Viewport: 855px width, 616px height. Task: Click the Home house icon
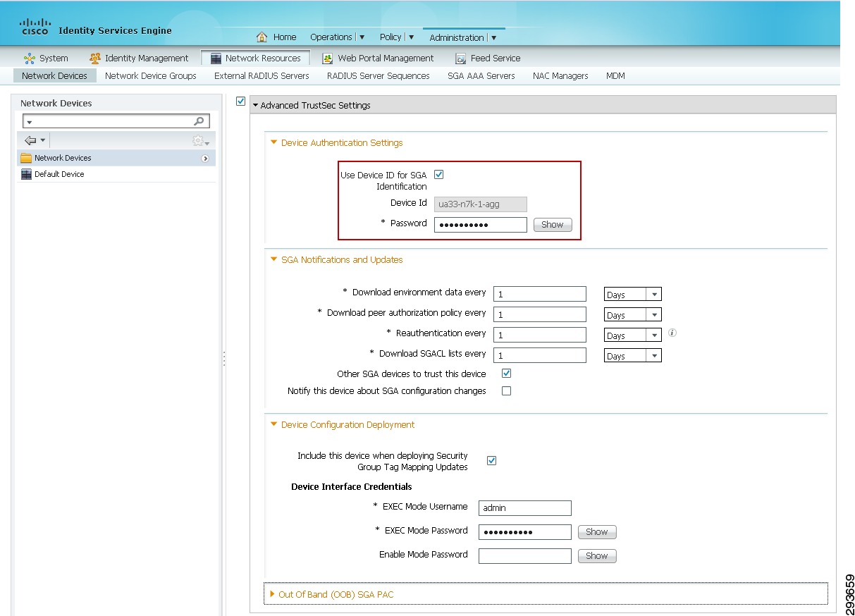coord(262,37)
